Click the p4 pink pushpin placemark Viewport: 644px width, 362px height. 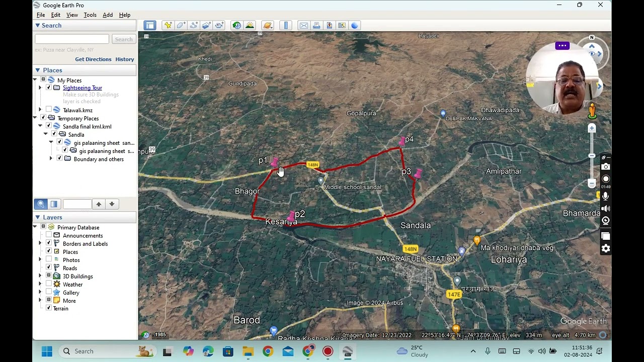pos(403,141)
